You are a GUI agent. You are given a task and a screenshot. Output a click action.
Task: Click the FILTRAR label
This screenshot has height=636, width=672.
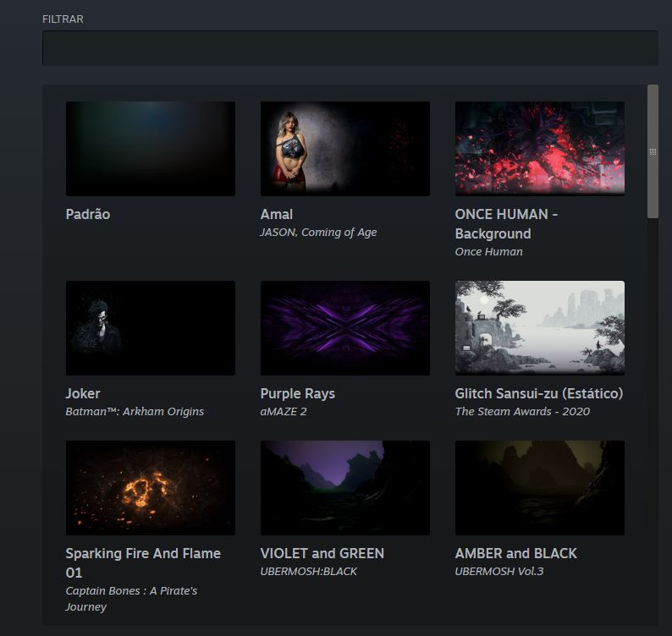pyautogui.click(x=63, y=19)
